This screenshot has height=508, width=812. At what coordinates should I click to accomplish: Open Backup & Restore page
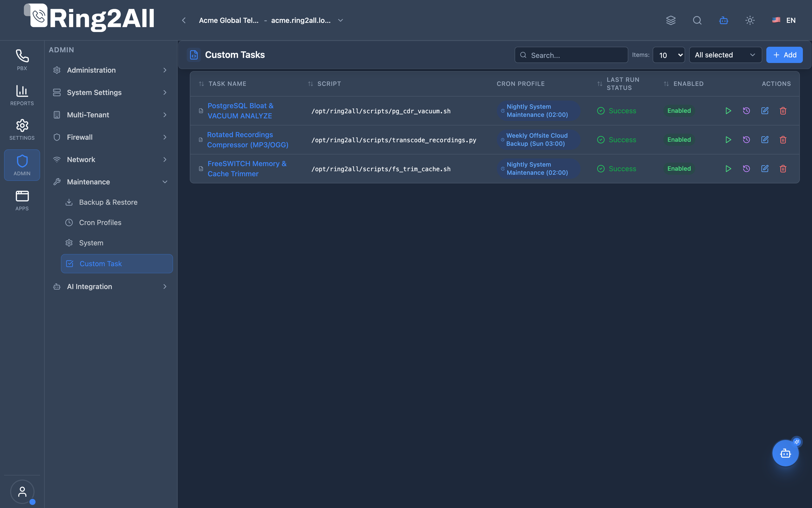pos(117,202)
